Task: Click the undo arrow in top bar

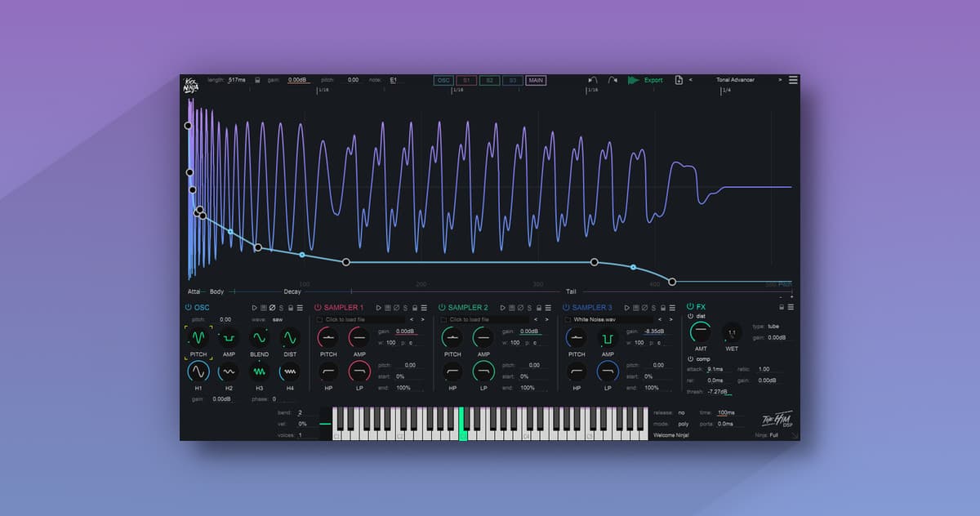Action: (593, 80)
